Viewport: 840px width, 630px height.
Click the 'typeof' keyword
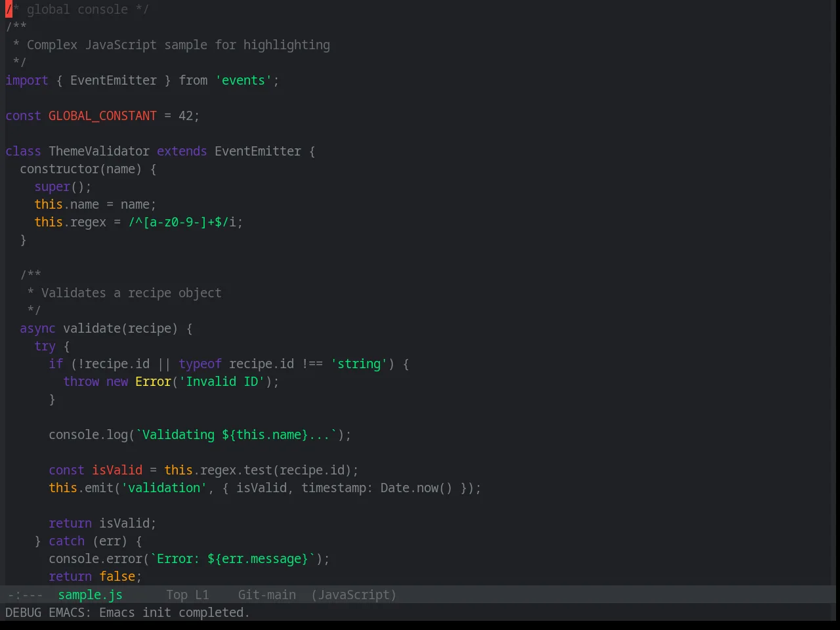200,364
